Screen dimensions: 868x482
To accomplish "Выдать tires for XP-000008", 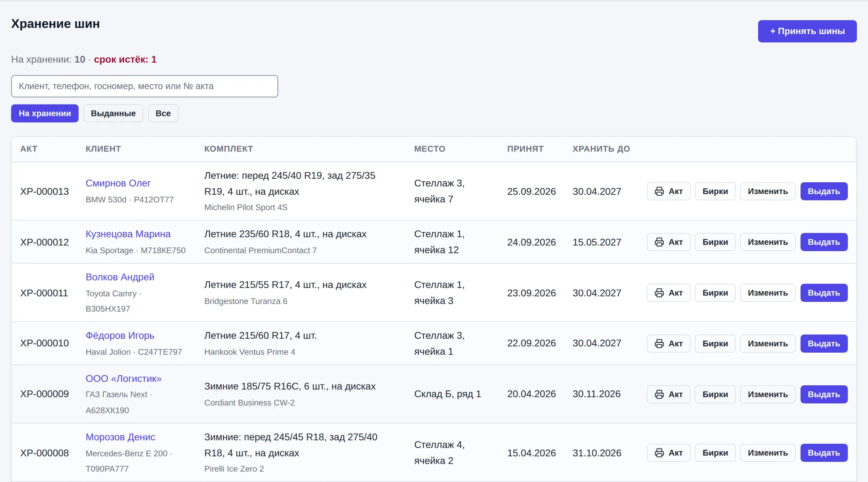I will point(824,453).
